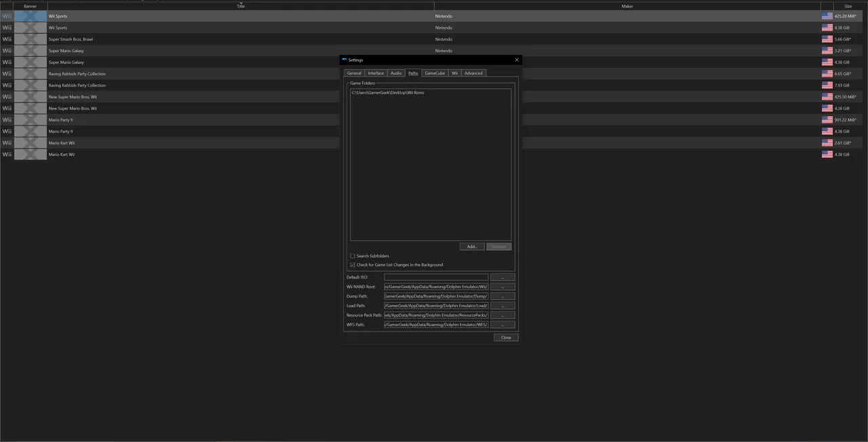Browse for the WFS Path folder
The image size is (868, 442).
point(502,325)
